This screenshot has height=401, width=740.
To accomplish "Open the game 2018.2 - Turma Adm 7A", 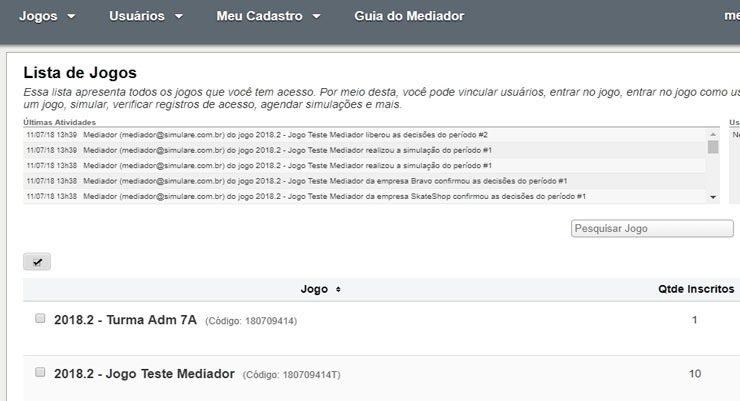I will [x=127, y=320].
